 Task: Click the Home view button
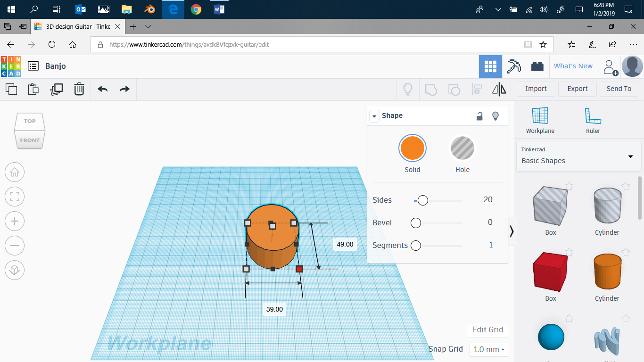coord(15,172)
